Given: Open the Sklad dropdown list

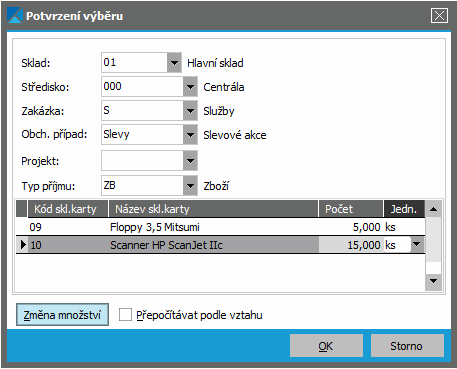Looking at the screenshot, I should 174,62.
